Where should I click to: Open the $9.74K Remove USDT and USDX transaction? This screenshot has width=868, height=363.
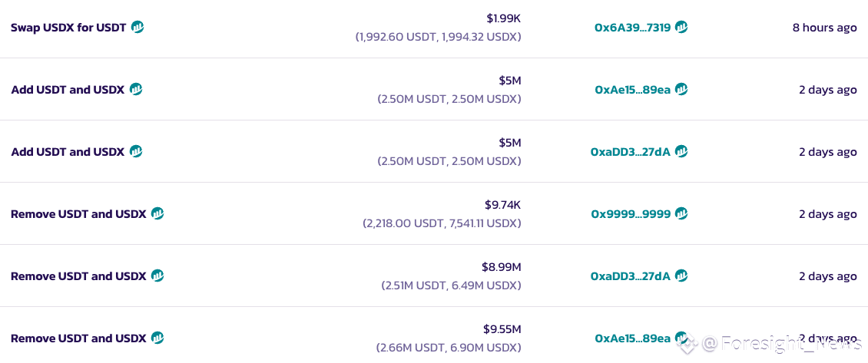[x=78, y=214]
